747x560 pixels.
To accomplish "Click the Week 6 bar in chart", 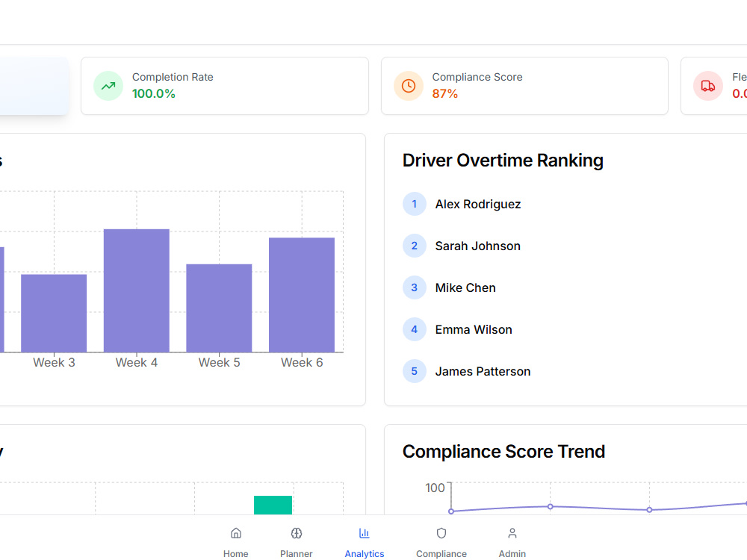I will pyautogui.click(x=302, y=295).
